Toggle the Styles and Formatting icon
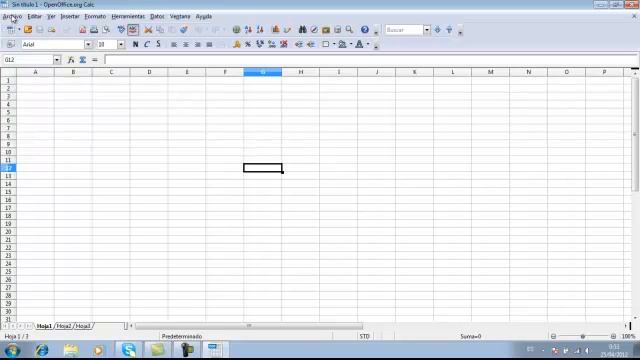 click(x=10, y=44)
